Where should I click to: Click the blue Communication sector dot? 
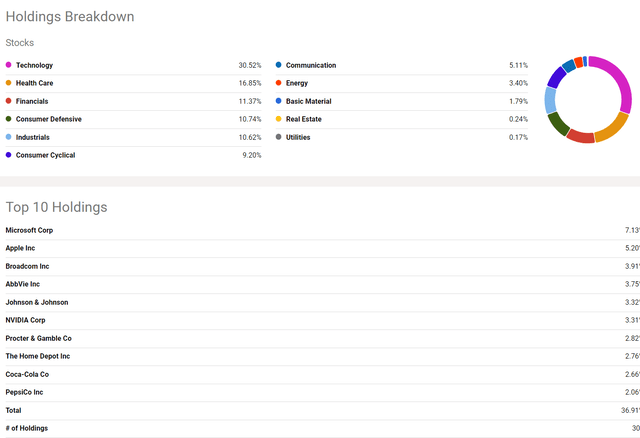(278, 65)
